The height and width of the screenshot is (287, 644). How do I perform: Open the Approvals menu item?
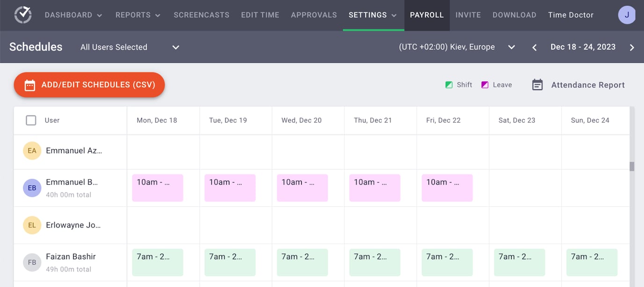coord(314,14)
